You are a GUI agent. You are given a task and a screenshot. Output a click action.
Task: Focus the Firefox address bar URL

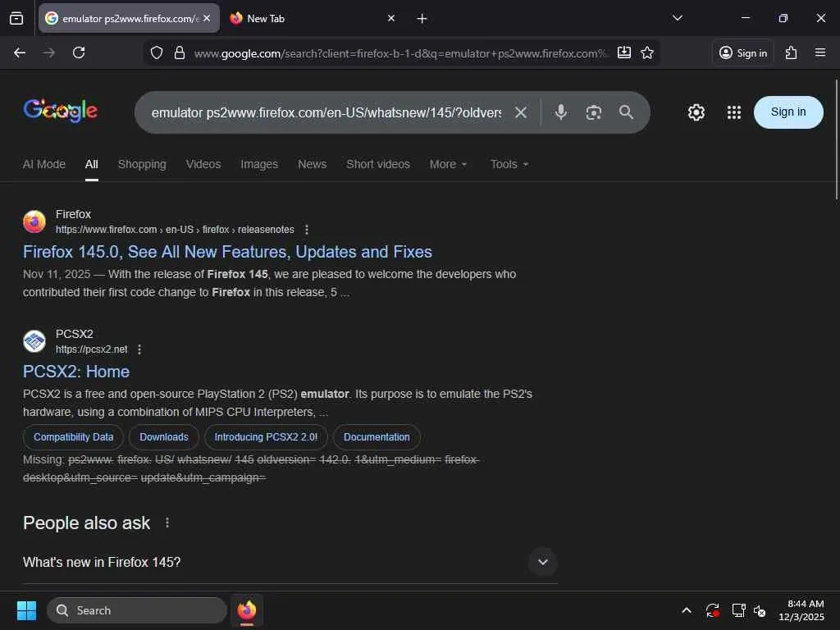point(400,53)
